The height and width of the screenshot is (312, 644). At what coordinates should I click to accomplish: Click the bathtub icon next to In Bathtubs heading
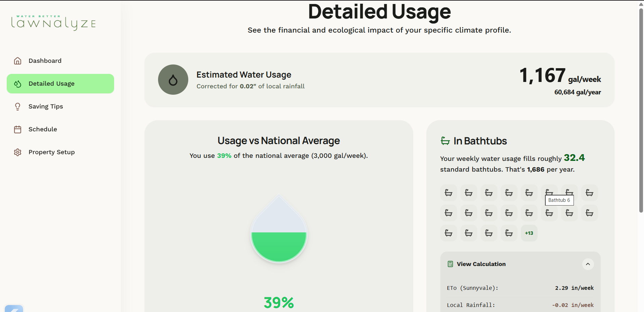pyautogui.click(x=445, y=141)
